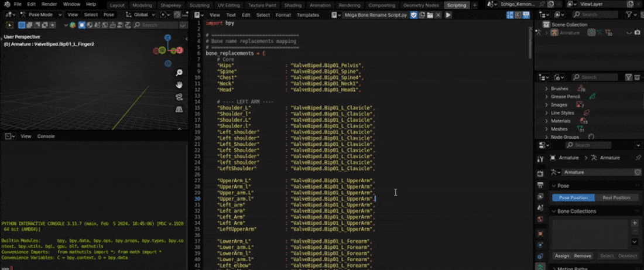Toggle camera view icon in viewport
644x270 pixels.
[179, 97]
